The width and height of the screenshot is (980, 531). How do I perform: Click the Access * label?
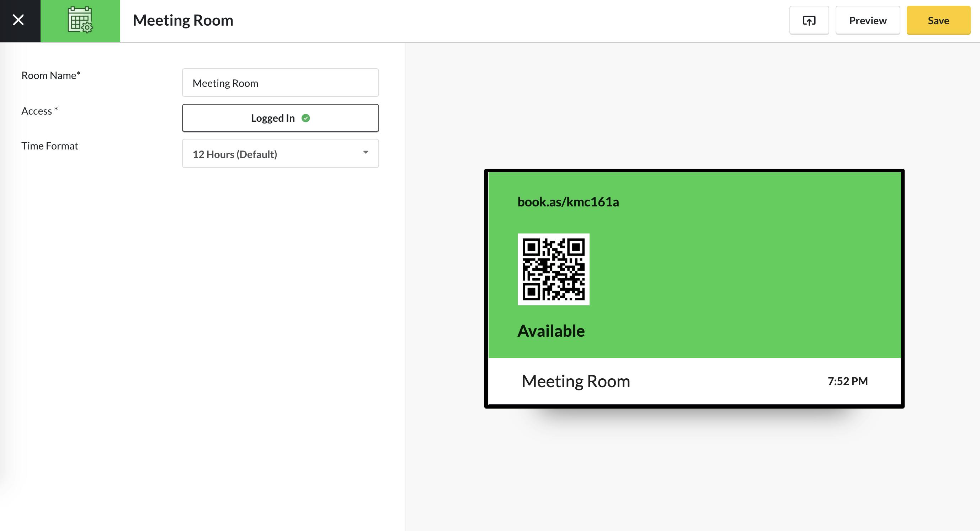click(39, 111)
